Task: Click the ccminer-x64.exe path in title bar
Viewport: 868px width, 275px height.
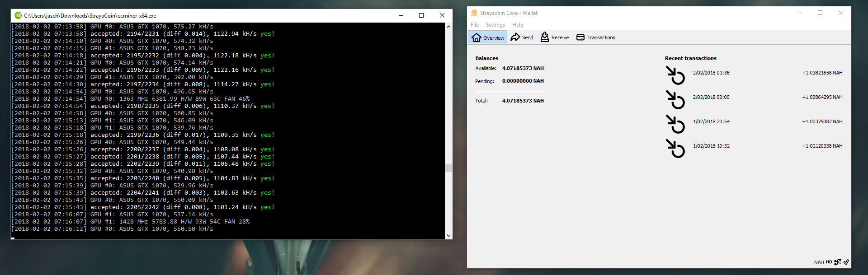Action: [90, 15]
